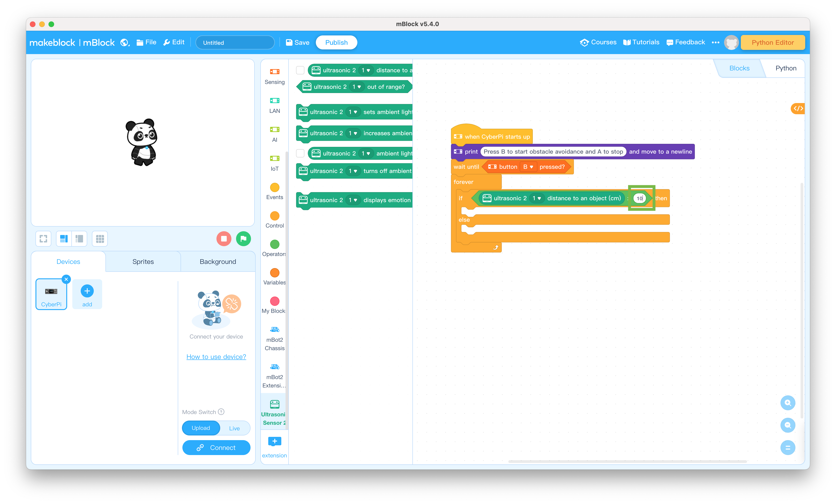Open port dropdown on turns off ambient block
Screen dimensions: 836x504
[x=353, y=171]
